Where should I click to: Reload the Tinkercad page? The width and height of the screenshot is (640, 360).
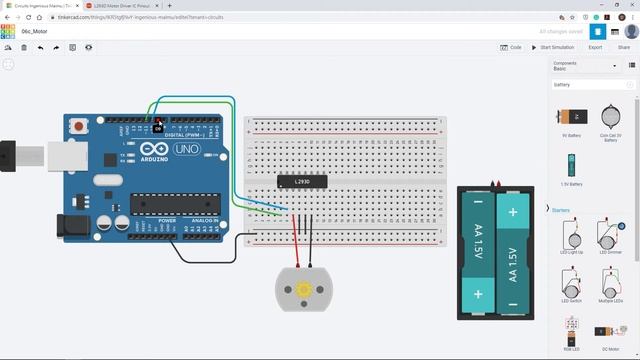click(x=29, y=18)
